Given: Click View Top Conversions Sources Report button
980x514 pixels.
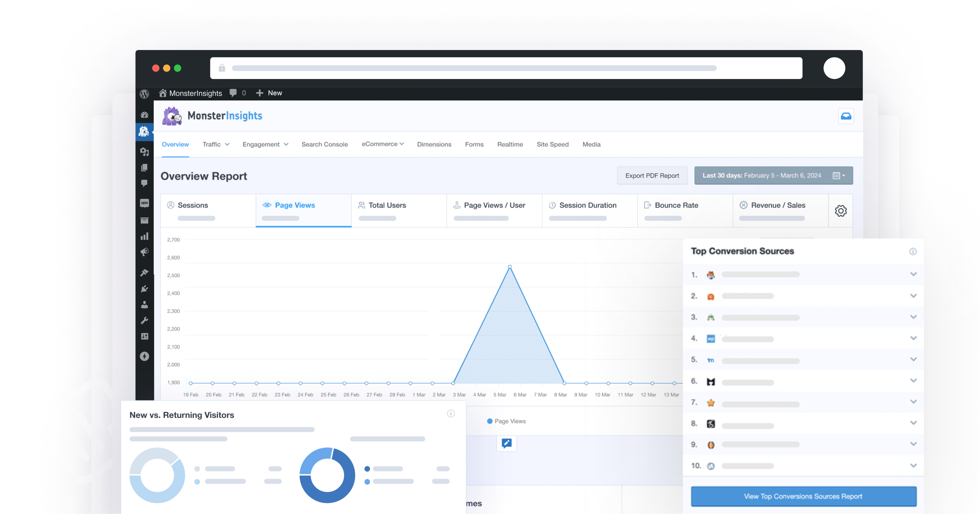Looking at the screenshot, I should [803, 496].
